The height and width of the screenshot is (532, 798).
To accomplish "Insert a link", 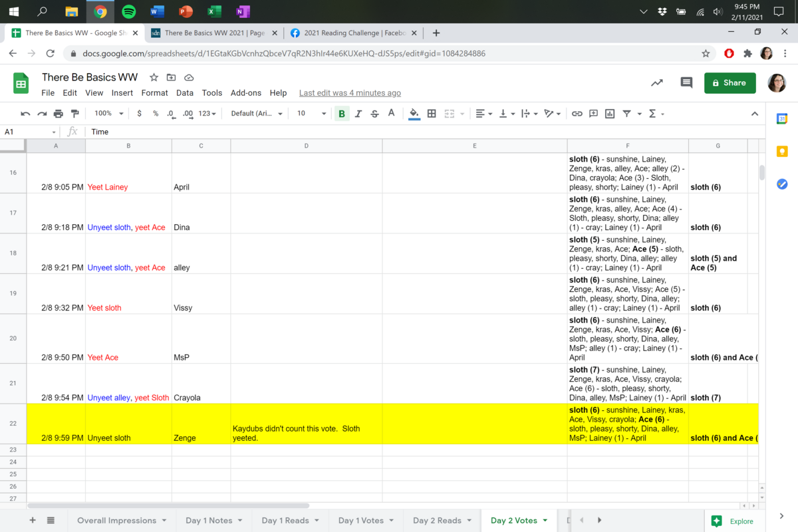I will tap(577, 114).
